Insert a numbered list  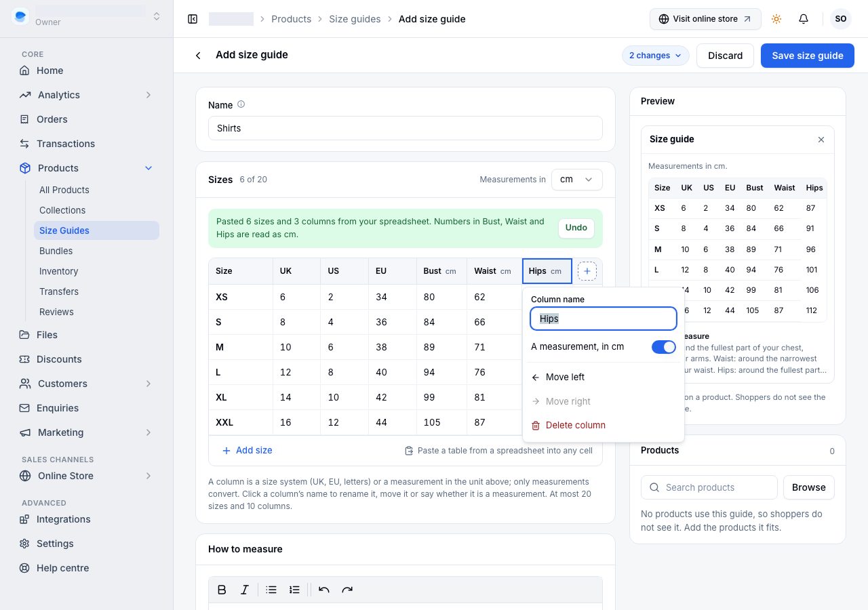(x=294, y=590)
